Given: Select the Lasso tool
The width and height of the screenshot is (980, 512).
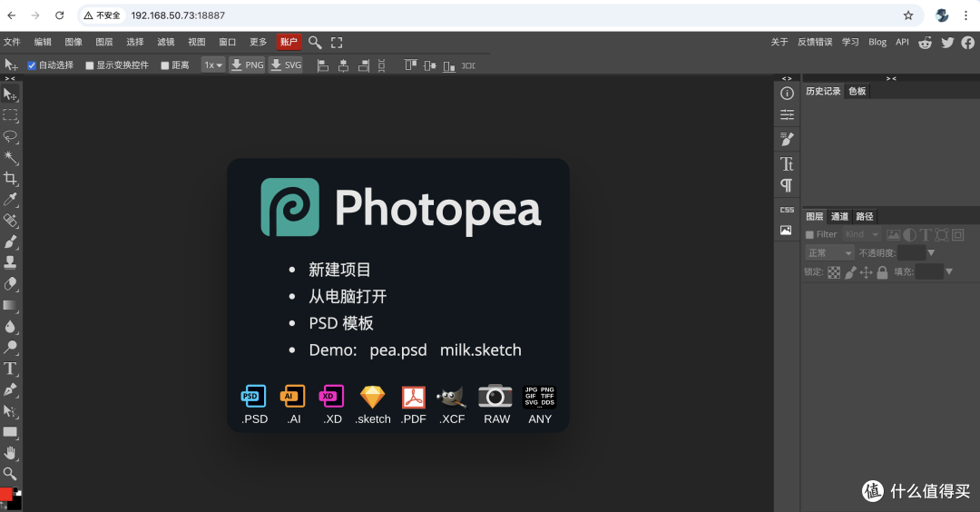Looking at the screenshot, I should point(10,136).
